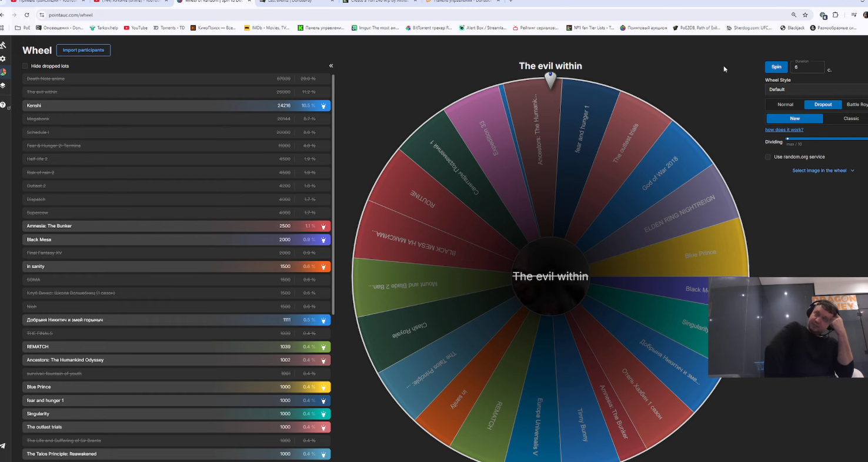
Task: Select the wheel pie-chart sidebar icon
Action: coord(3,72)
